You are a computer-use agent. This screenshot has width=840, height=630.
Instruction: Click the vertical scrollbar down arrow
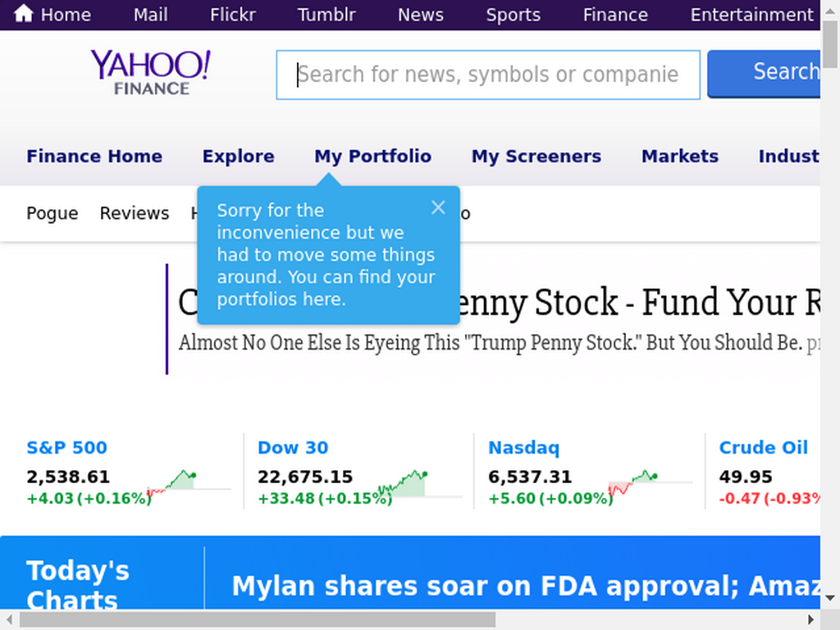tap(830, 598)
